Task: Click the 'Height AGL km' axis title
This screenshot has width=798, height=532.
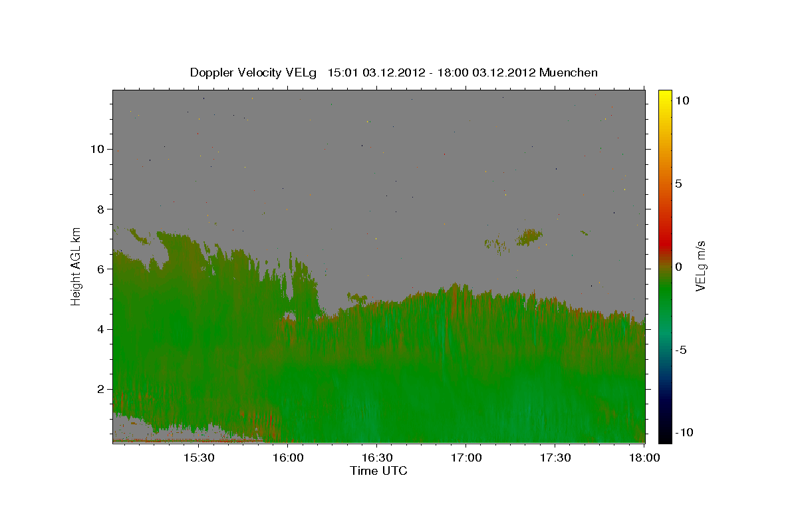Action: [76, 265]
